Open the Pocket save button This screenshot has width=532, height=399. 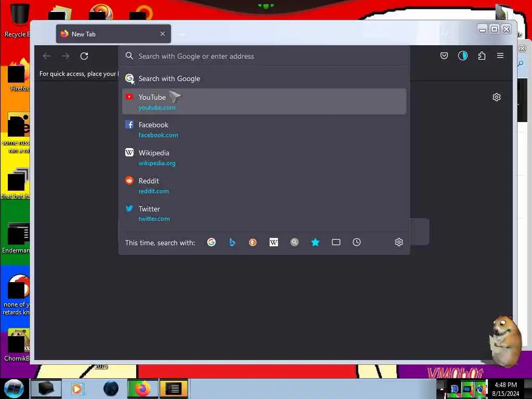[444, 56]
